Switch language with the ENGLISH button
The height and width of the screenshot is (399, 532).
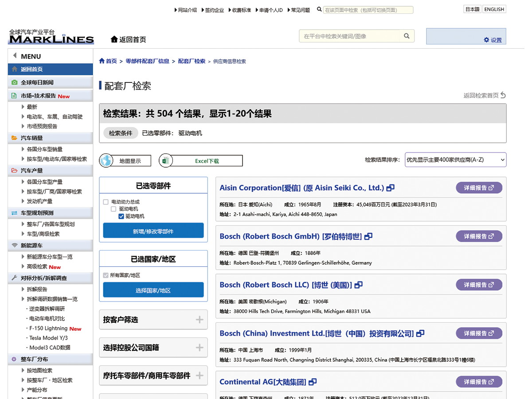[494, 9]
